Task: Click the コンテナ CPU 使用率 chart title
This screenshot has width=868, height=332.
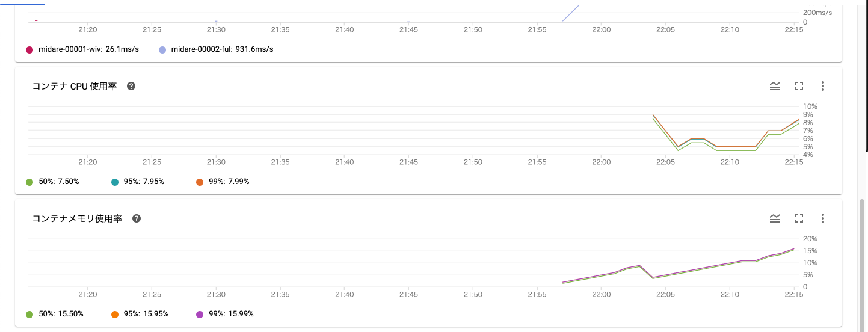Action: [75, 86]
